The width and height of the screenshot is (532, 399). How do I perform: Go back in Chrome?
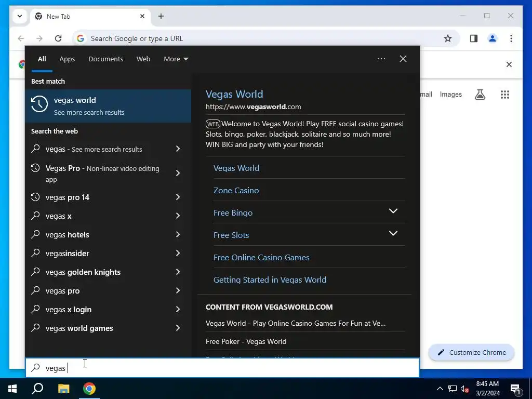pyautogui.click(x=21, y=38)
